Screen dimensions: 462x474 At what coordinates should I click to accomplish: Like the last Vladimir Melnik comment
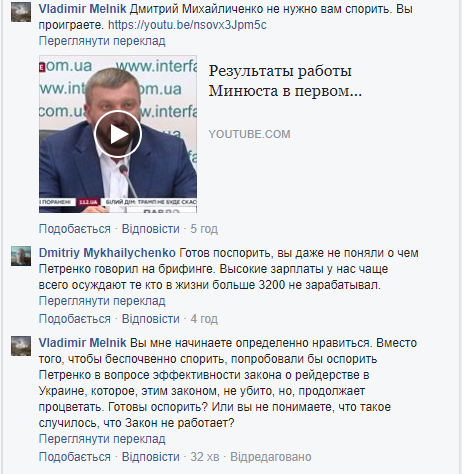[x=75, y=457]
